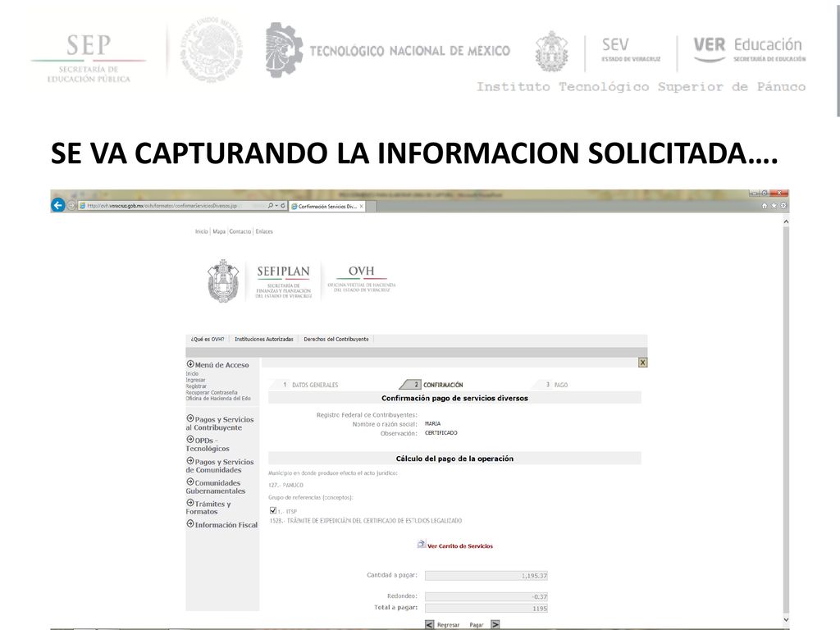Open the Mapa top link

[219, 231]
